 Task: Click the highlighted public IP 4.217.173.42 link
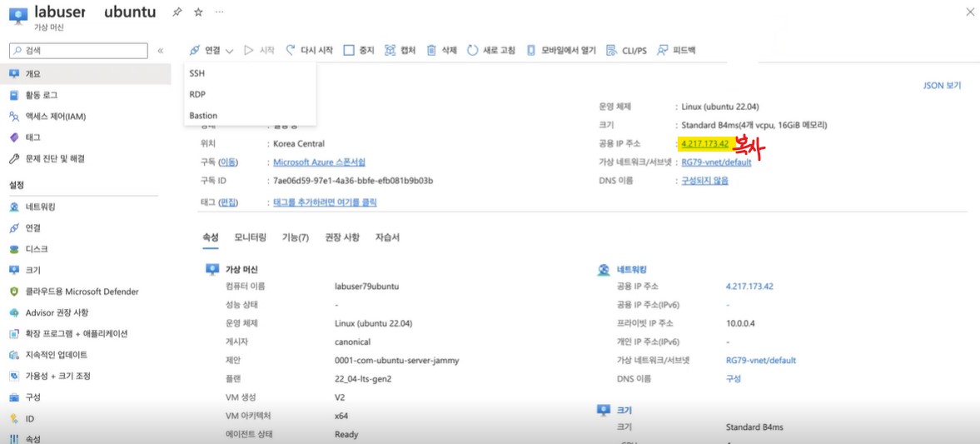coord(705,144)
